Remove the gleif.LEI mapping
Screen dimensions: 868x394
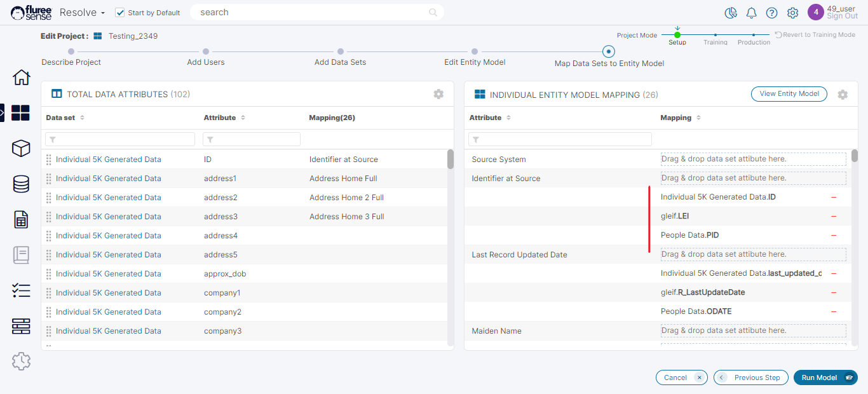click(834, 217)
